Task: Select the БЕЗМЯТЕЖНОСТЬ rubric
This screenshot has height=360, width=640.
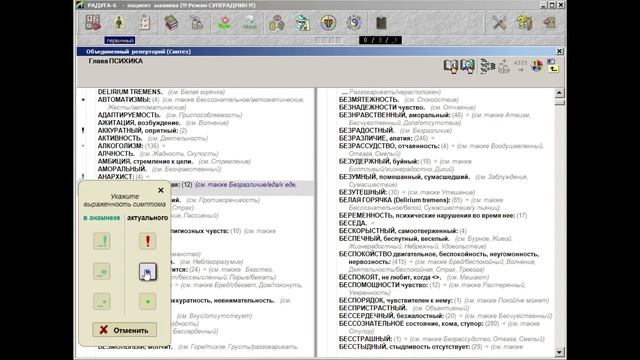Action: click(x=369, y=100)
